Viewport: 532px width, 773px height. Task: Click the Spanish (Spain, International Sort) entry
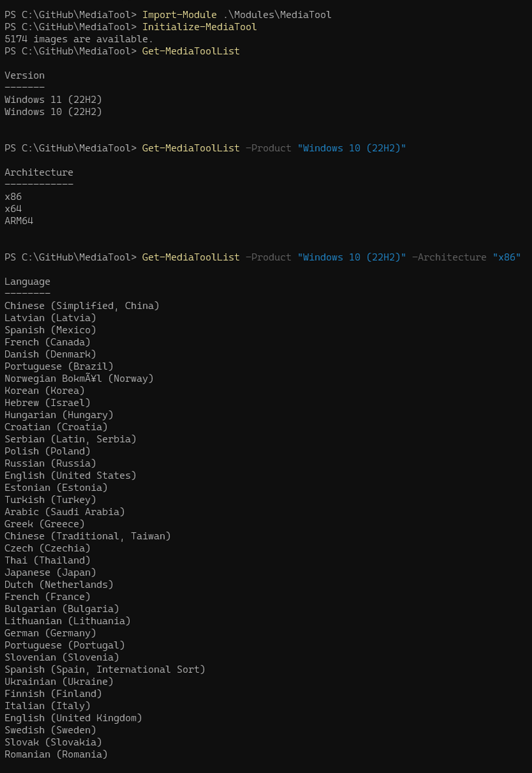pos(105,670)
